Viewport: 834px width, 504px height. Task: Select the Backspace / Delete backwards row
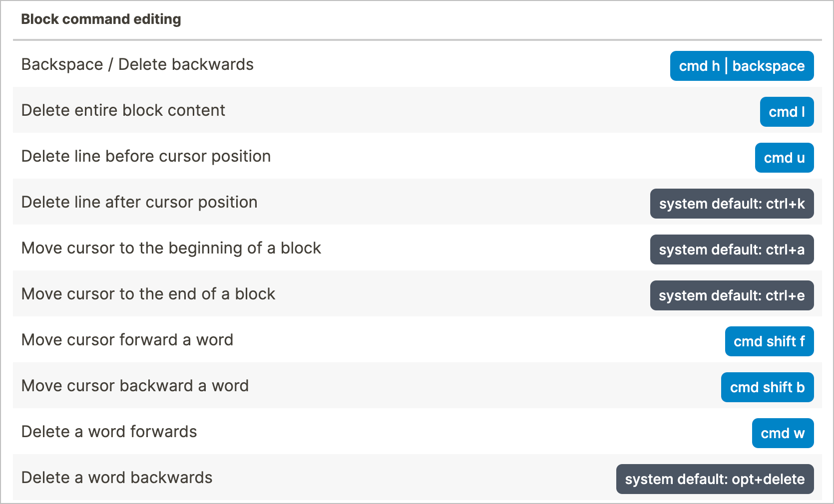coord(137,64)
